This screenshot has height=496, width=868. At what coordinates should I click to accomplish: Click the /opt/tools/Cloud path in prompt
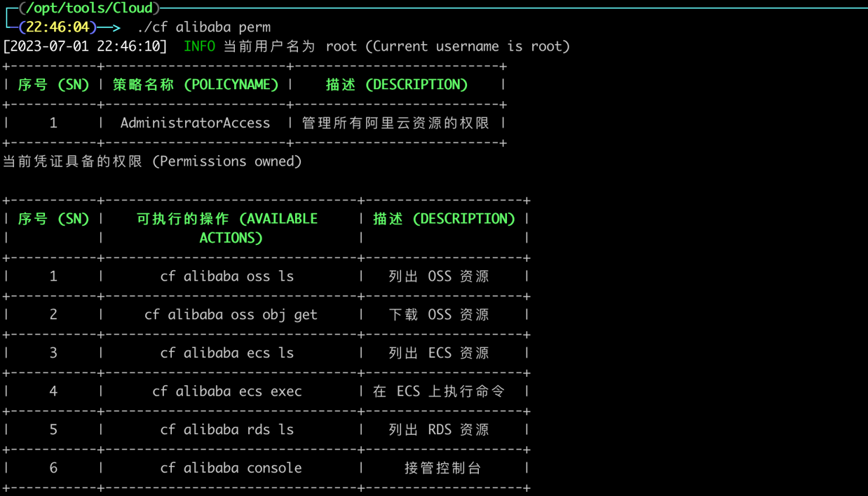(90, 8)
